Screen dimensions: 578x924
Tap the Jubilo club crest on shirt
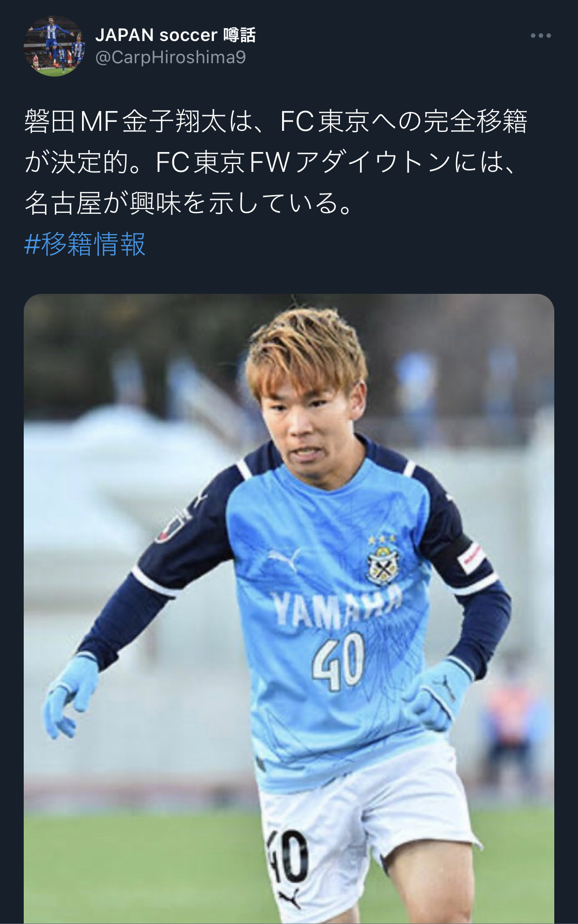click(x=382, y=561)
